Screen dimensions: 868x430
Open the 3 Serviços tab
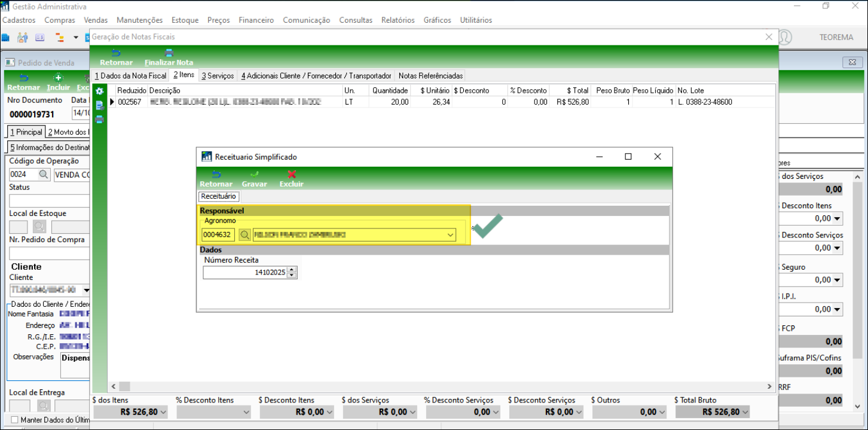pyautogui.click(x=218, y=76)
